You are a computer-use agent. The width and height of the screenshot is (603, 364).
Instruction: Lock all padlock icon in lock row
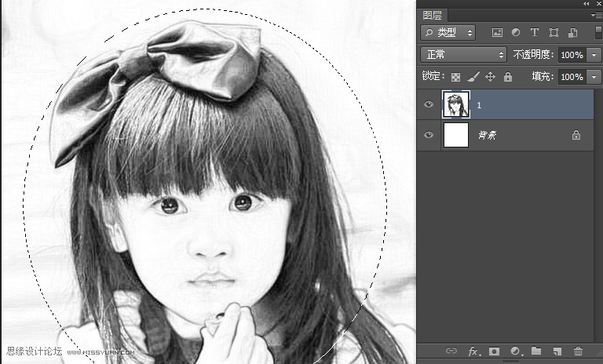(508, 77)
